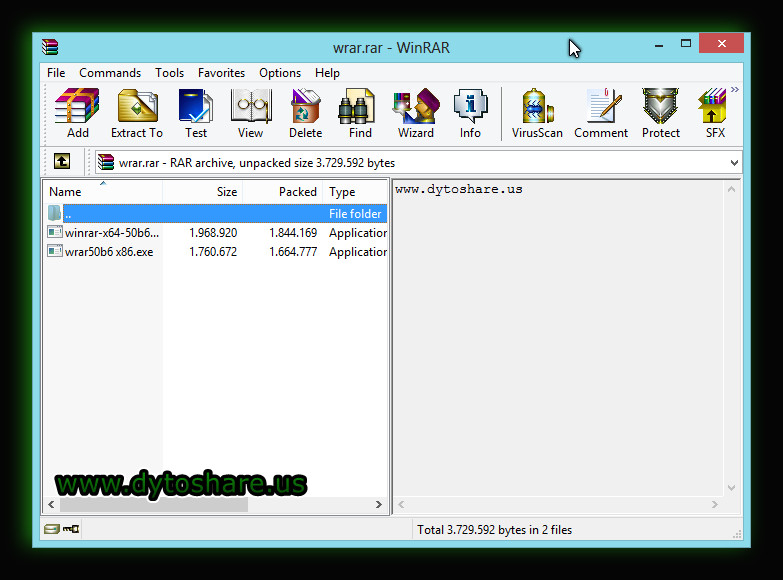The height and width of the screenshot is (580, 783).
Task: Open the Tools menu
Action: tap(169, 73)
